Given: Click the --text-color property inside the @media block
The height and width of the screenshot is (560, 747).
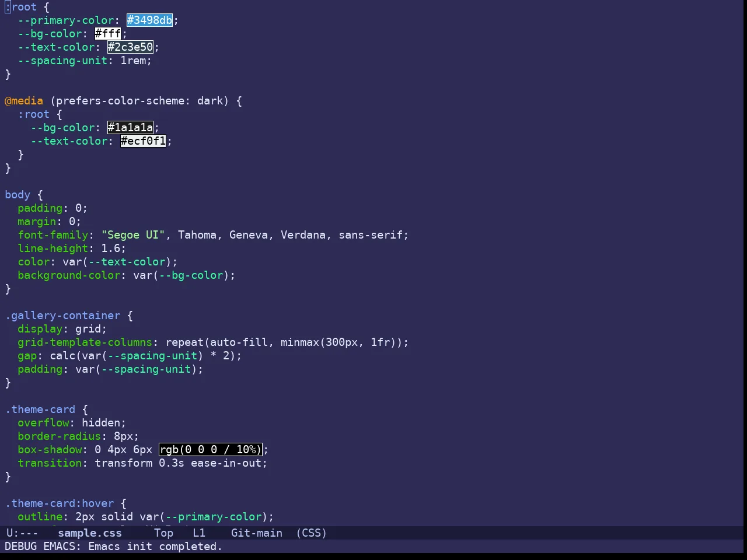Looking at the screenshot, I should point(69,141).
